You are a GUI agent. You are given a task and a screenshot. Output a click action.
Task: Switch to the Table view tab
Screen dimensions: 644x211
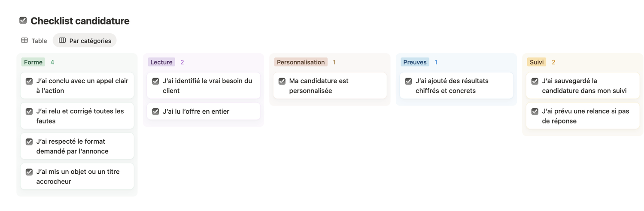[x=34, y=40]
